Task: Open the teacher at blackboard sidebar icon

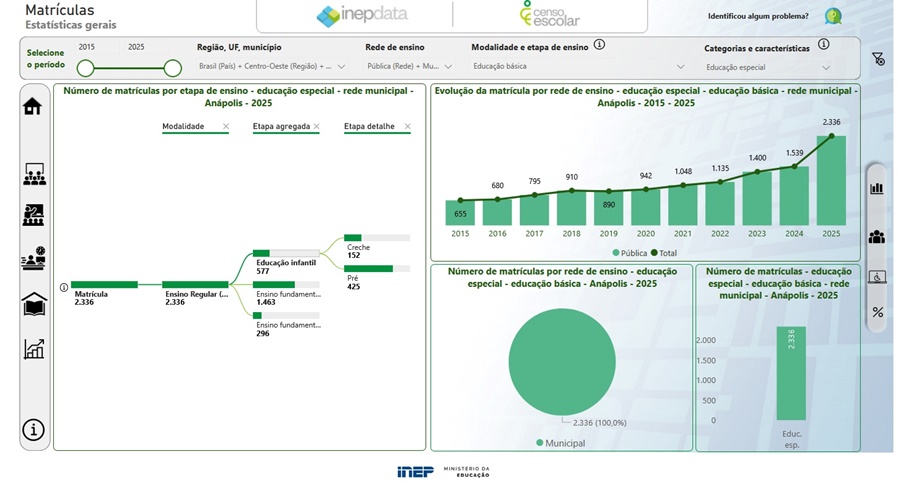Action: coord(33,214)
